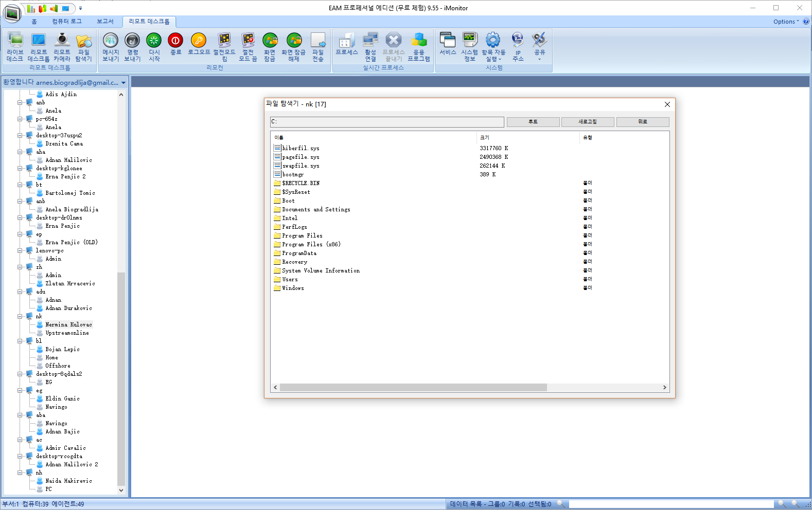Click the Restart (다시 시작) icon
The image size is (812, 510).
tap(154, 47)
